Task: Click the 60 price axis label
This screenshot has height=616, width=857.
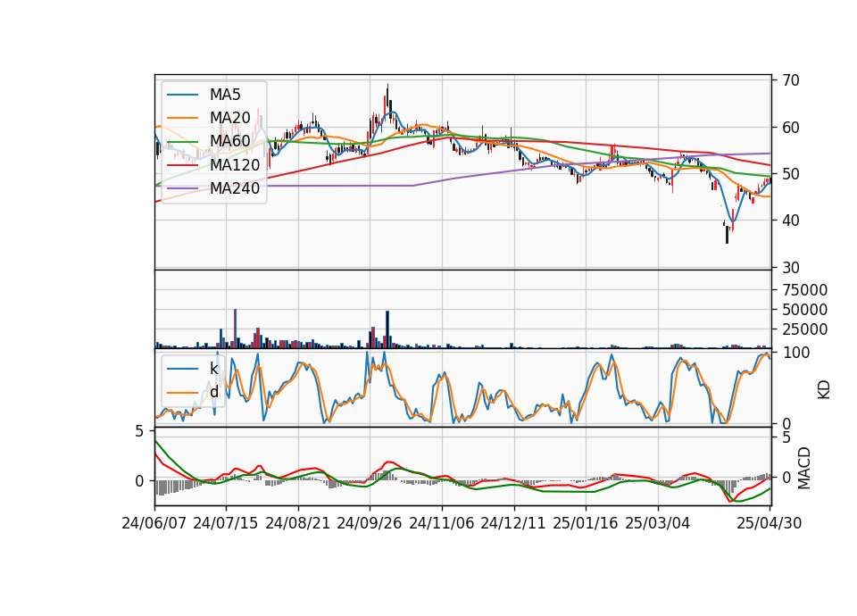Action: pyautogui.click(x=791, y=128)
